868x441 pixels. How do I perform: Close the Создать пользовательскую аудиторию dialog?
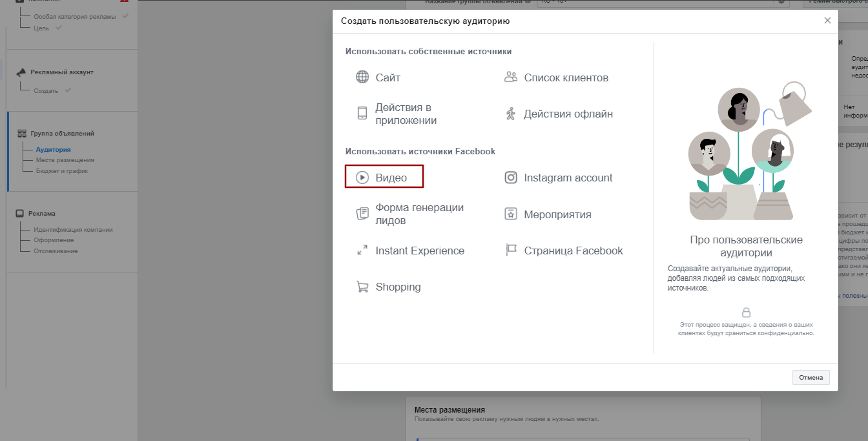coord(827,21)
